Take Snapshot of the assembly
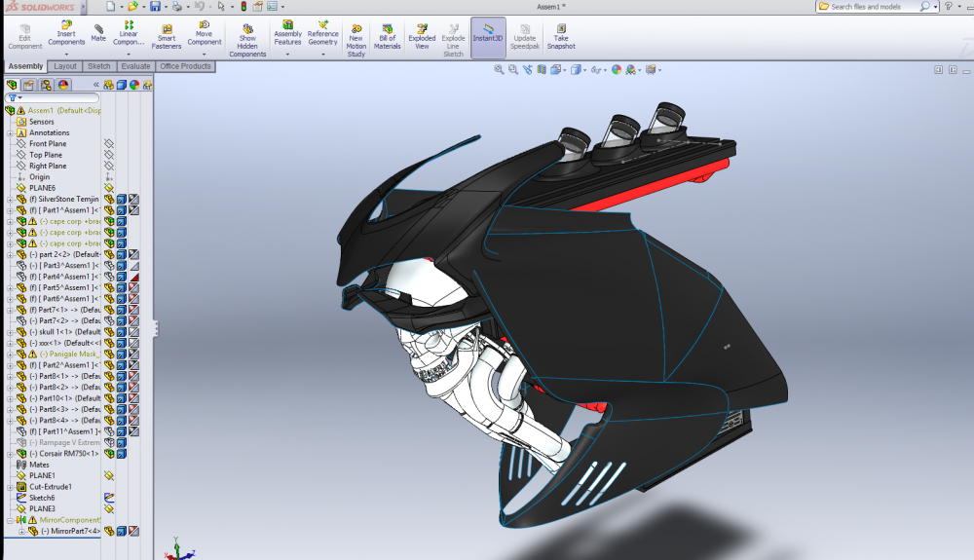Image resolution: width=974 pixels, height=560 pixels. point(561,37)
